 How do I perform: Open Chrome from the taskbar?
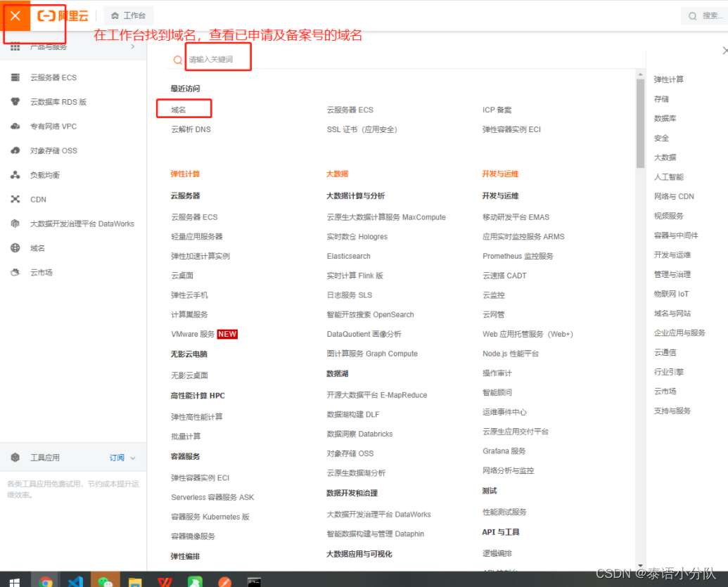click(46, 581)
